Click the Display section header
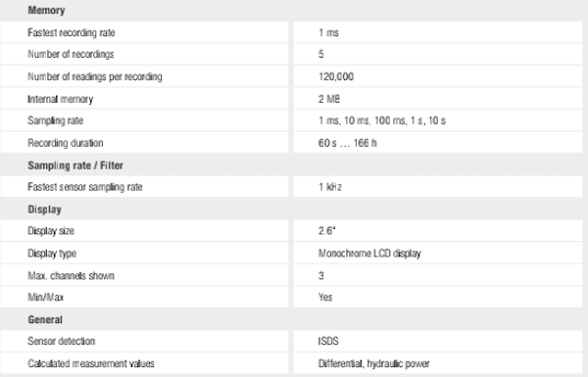 (x=44, y=210)
